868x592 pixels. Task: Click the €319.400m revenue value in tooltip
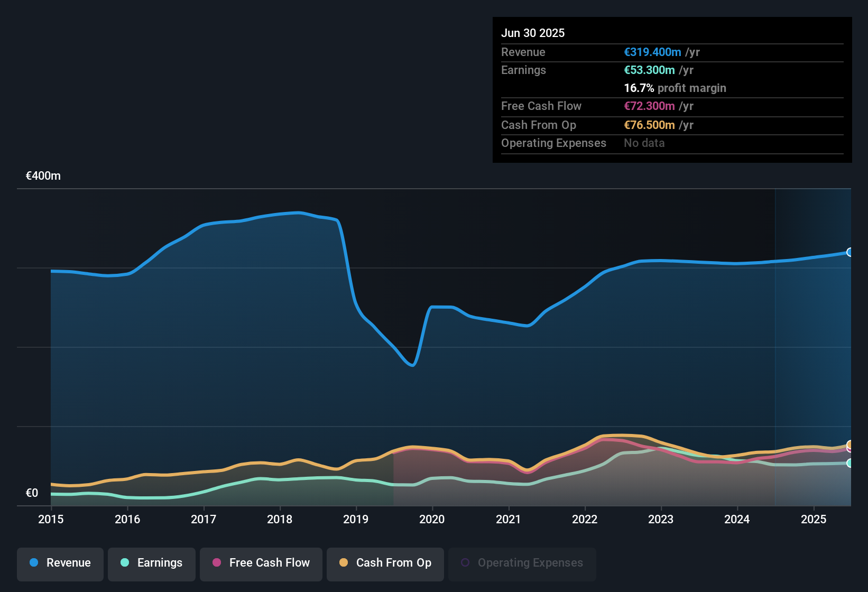[x=652, y=52]
